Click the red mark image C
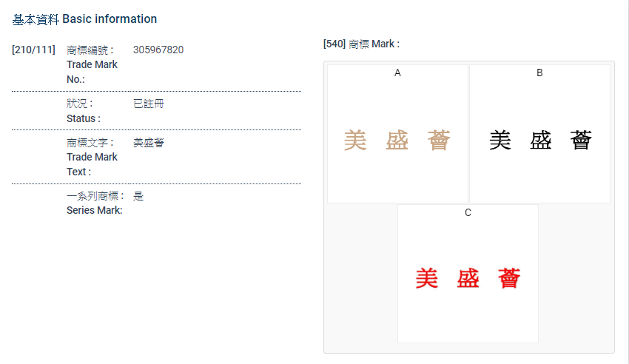 [x=468, y=279]
